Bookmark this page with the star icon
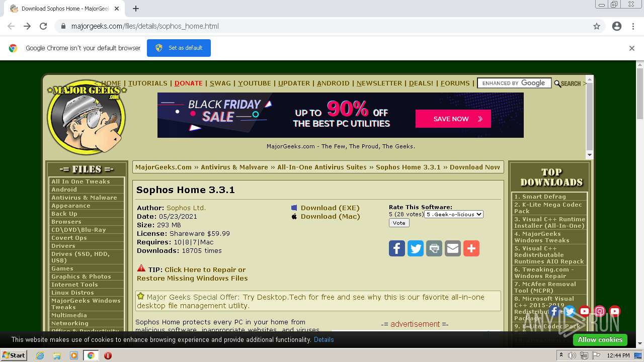Screen dimensions: 644x362 pos(597,26)
